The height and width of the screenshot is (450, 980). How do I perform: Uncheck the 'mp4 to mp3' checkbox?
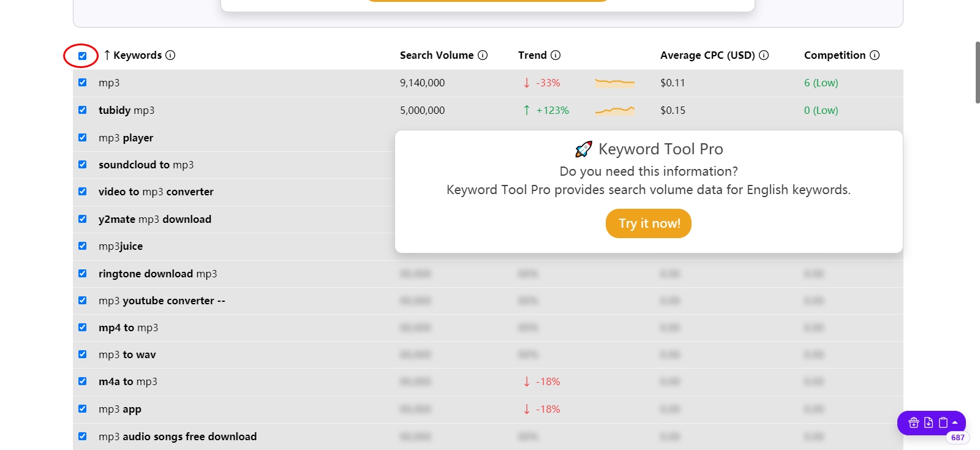[x=82, y=328]
